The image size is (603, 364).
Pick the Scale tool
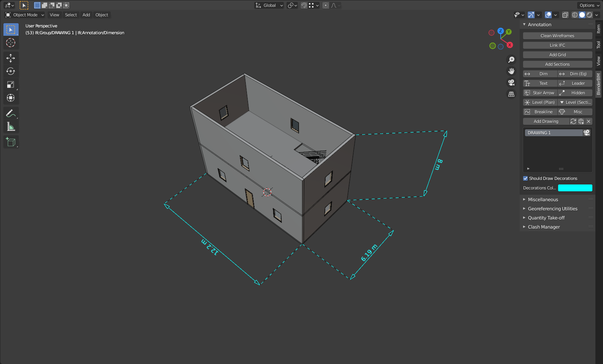pyautogui.click(x=11, y=84)
